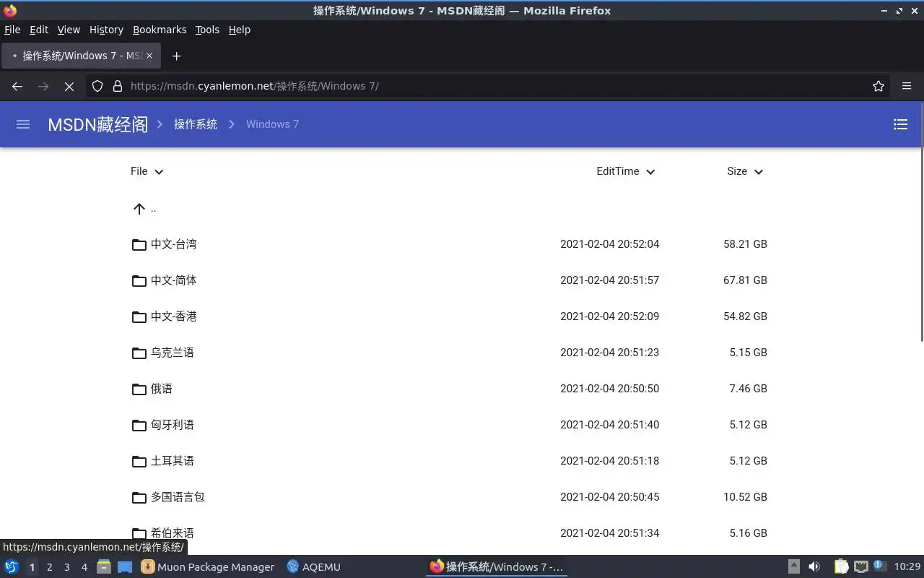
Task: Click the padlock site security icon
Action: [118, 86]
